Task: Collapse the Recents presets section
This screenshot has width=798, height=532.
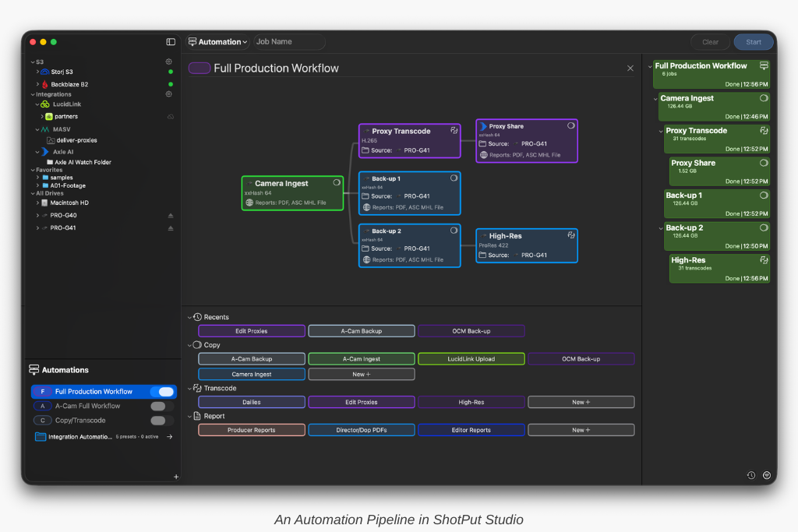Action: 189,317
